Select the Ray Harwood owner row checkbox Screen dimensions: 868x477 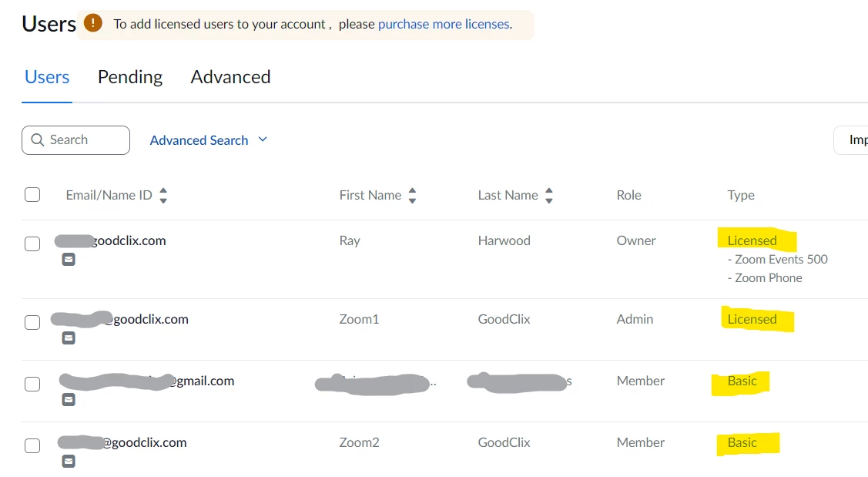32,244
